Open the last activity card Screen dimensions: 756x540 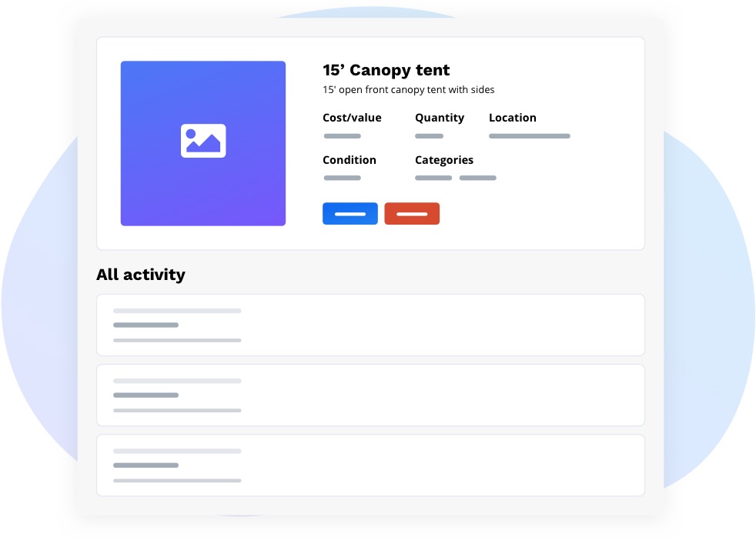pyautogui.click(x=370, y=465)
